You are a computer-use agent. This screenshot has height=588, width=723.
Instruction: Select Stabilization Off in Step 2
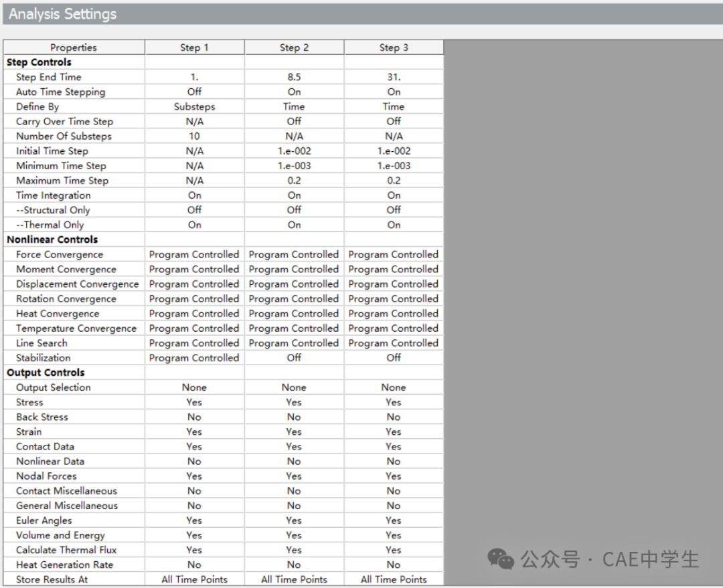pyautogui.click(x=294, y=358)
